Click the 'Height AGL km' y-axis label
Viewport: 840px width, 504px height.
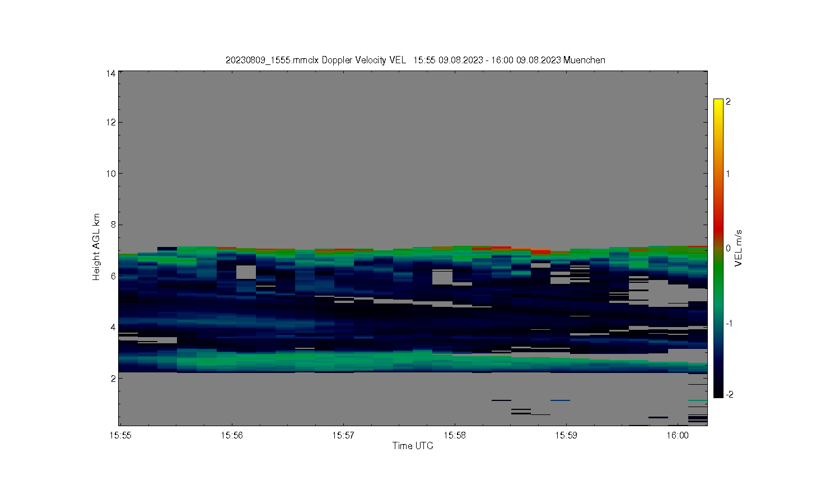pyautogui.click(x=96, y=247)
